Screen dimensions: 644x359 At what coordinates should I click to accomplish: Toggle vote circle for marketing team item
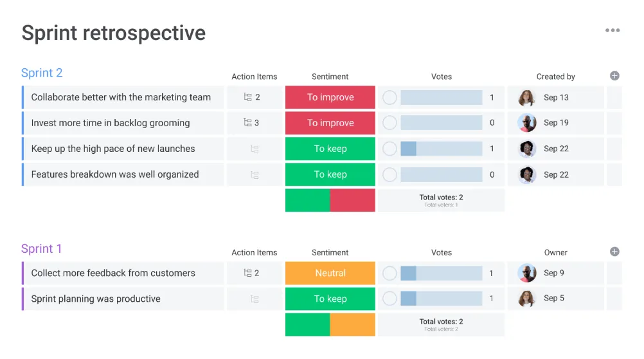point(389,97)
